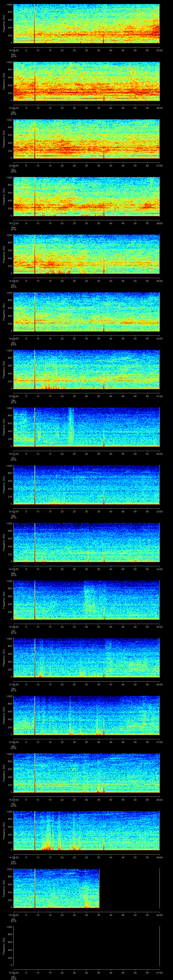The width and height of the screenshot is (173, 980).
Task: Click the spectrogram panel starting at 14:27:00
Action: pos(87,197)
